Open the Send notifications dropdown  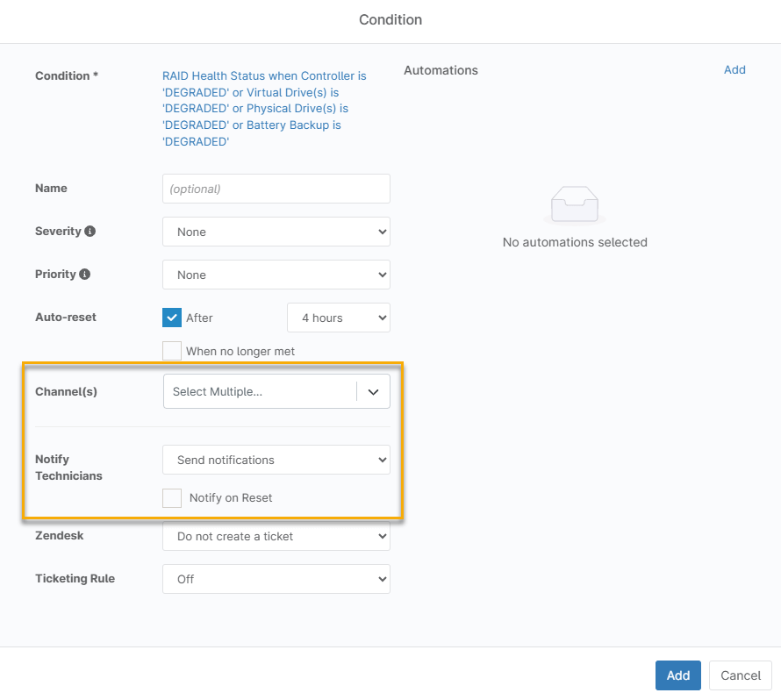[276, 460]
